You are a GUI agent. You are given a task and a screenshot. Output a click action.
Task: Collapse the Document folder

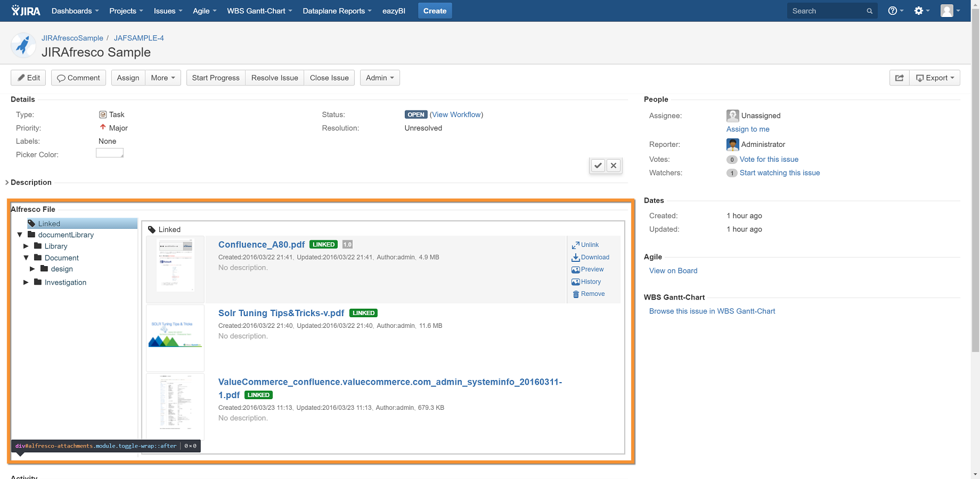(26, 258)
